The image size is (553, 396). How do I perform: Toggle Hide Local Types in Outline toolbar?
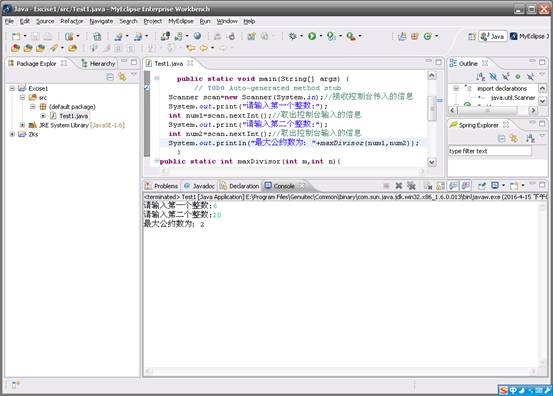[x=530, y=77]
